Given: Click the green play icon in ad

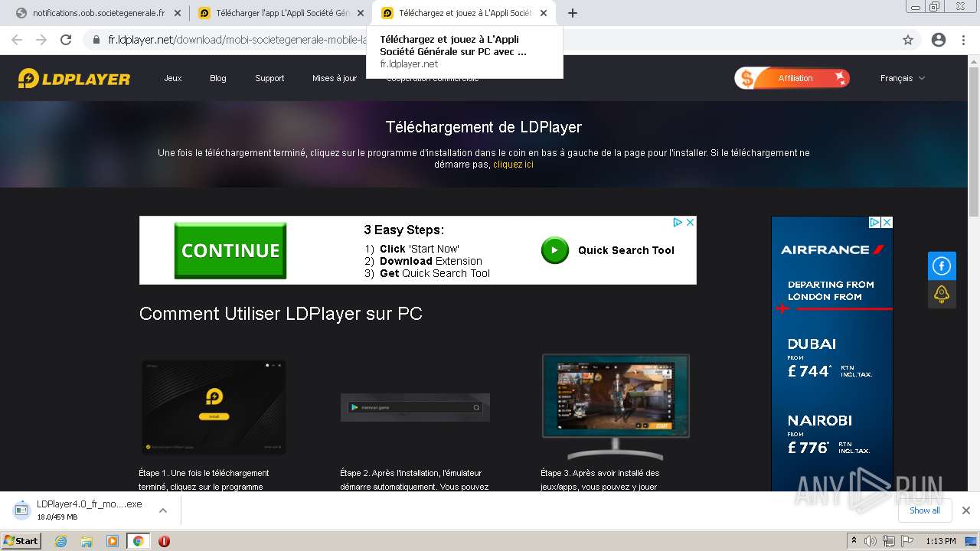Looking at the screenshot, I should click(x=555, y=250).
